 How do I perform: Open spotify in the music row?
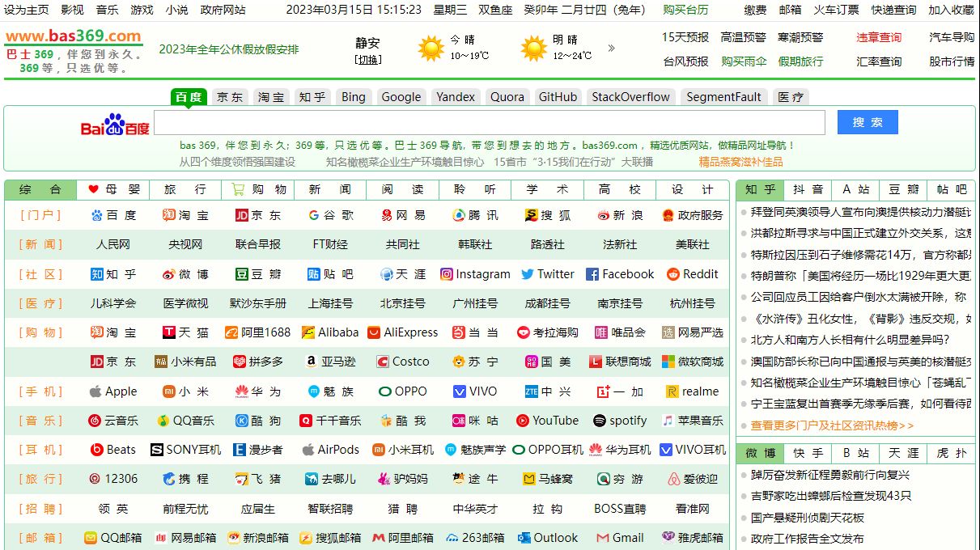(620, 421)
